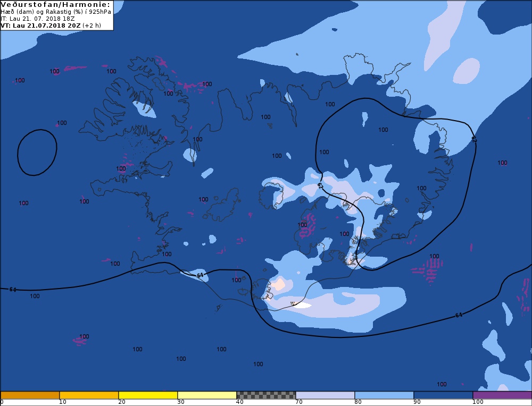This screenshot has width=532, height=406.
Task: Click the legend scale label '40'
Action: (x=239, y=402)
